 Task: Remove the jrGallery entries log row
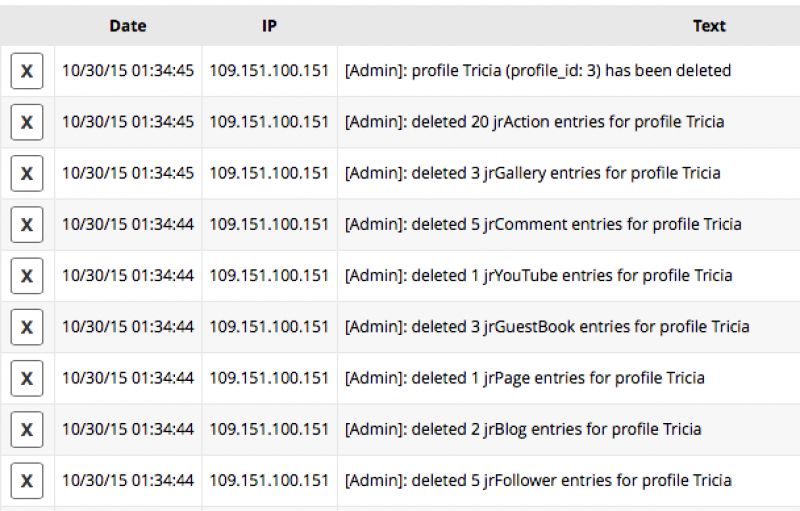pos(27,173)
